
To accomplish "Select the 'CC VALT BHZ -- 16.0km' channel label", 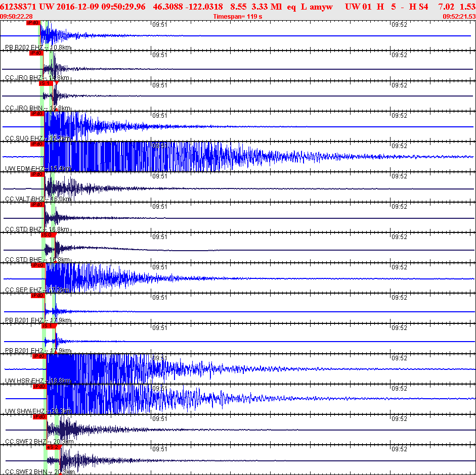I will click(38, 199).
